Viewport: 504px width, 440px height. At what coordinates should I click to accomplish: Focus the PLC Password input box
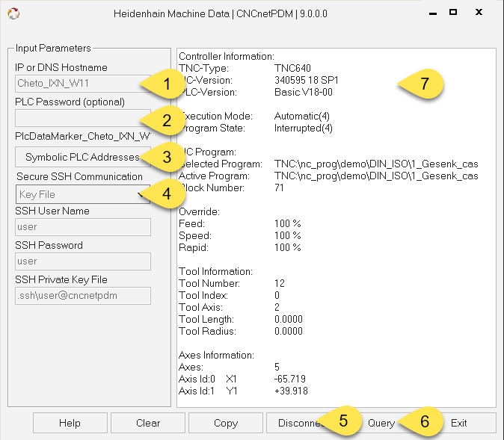(x=82, y=118)
